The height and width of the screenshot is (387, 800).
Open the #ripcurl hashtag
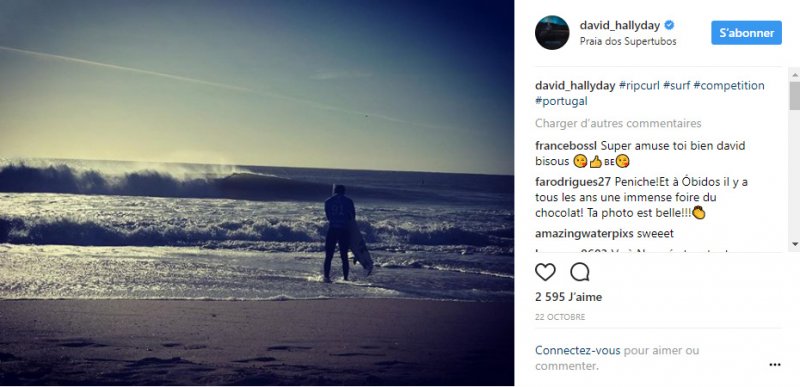(639, 86)
